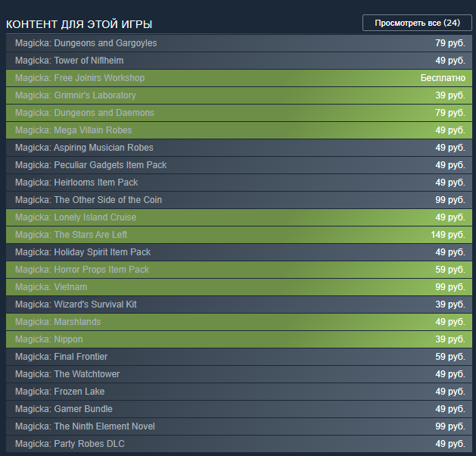Select the Magicka: Vietnam DLC row
This screenshot has width=476, height=456.
click(239, 287)
